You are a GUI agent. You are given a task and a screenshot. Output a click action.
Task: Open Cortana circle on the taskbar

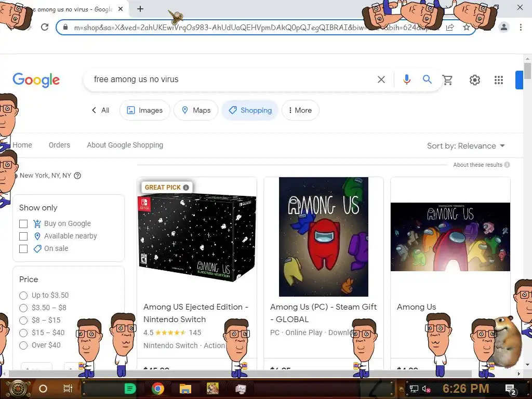click(x=43, y=389)
